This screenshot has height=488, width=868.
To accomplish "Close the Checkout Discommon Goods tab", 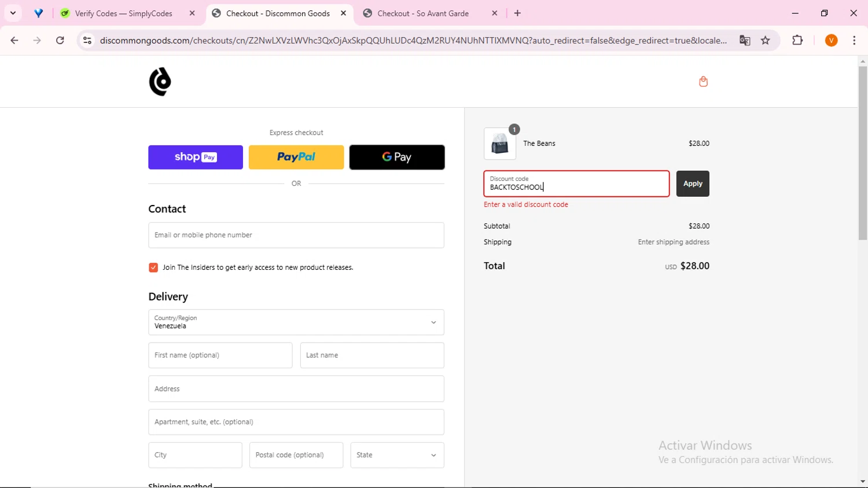I will click(x=343, y=13).
